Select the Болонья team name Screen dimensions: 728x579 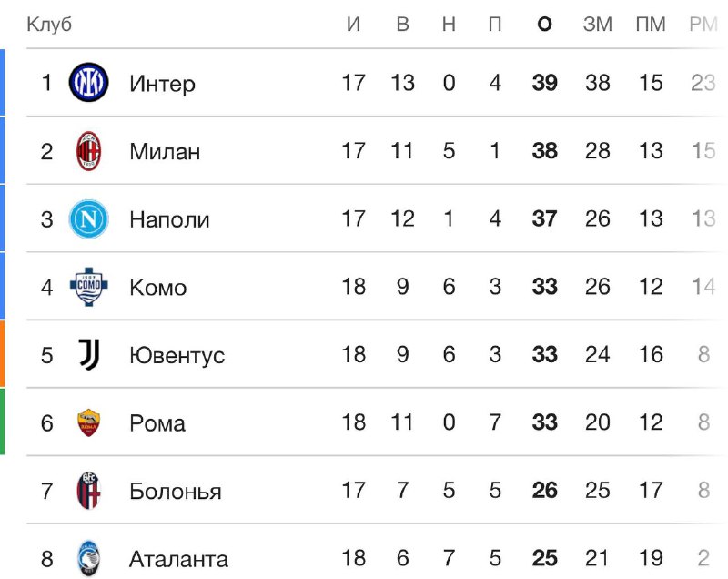[176, 492]
